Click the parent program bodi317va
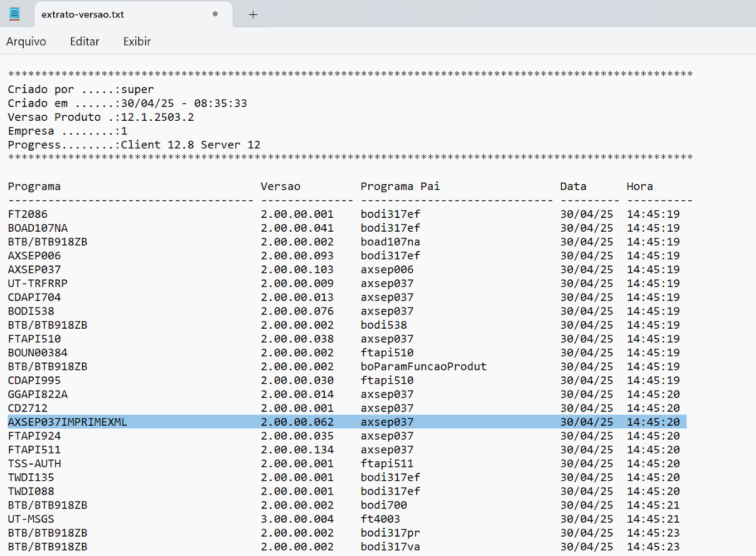Screen dimensions: 756x556 click(x=390, y=547)
